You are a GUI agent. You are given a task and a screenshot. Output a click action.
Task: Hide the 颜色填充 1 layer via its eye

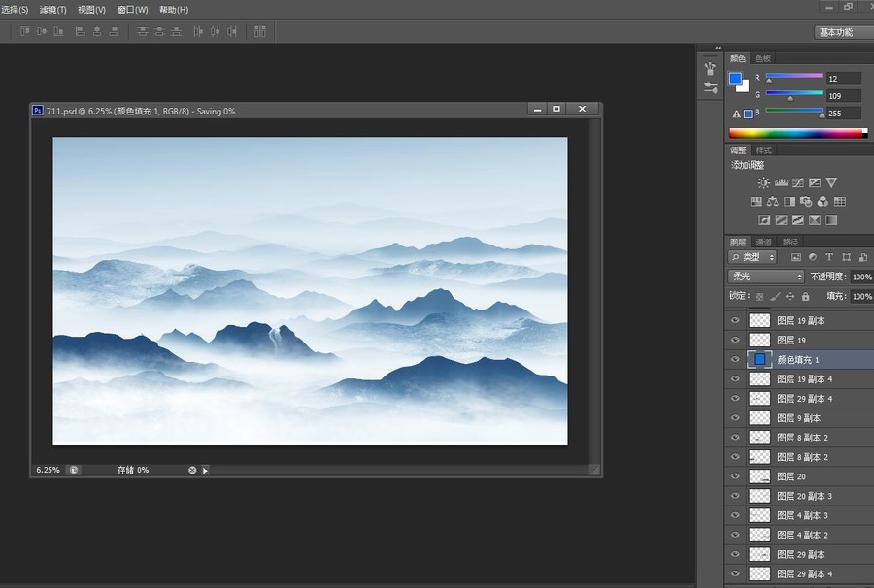(x=735, y=359)
